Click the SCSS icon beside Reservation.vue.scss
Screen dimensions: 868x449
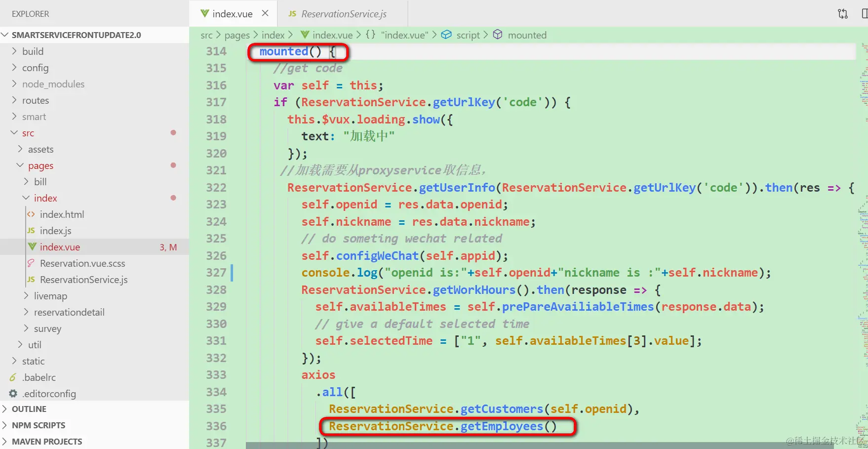click(31, 263)
